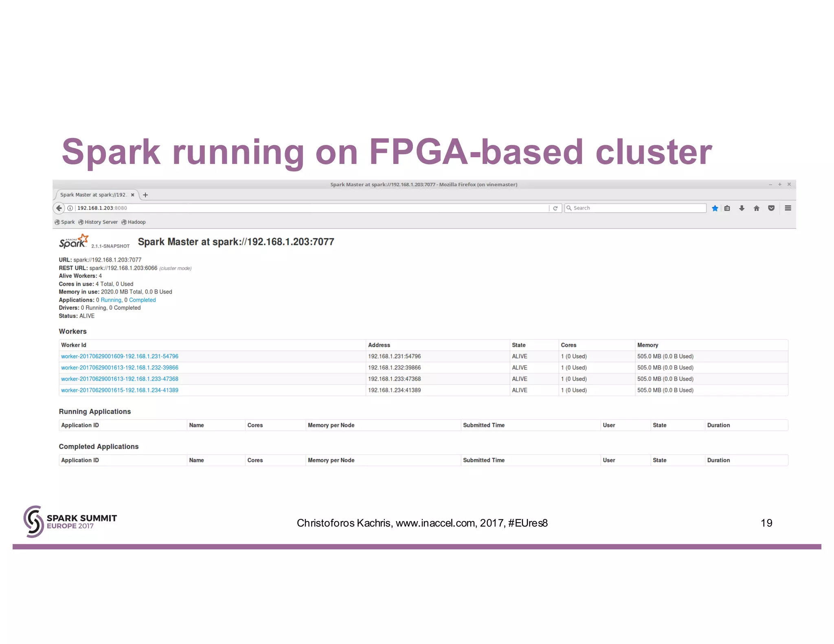This screenshot has width=834, height=644.
Task: Click Memory in use 2020.0 MB Total text
Action: pyautogui.click(x=115, y=292)
